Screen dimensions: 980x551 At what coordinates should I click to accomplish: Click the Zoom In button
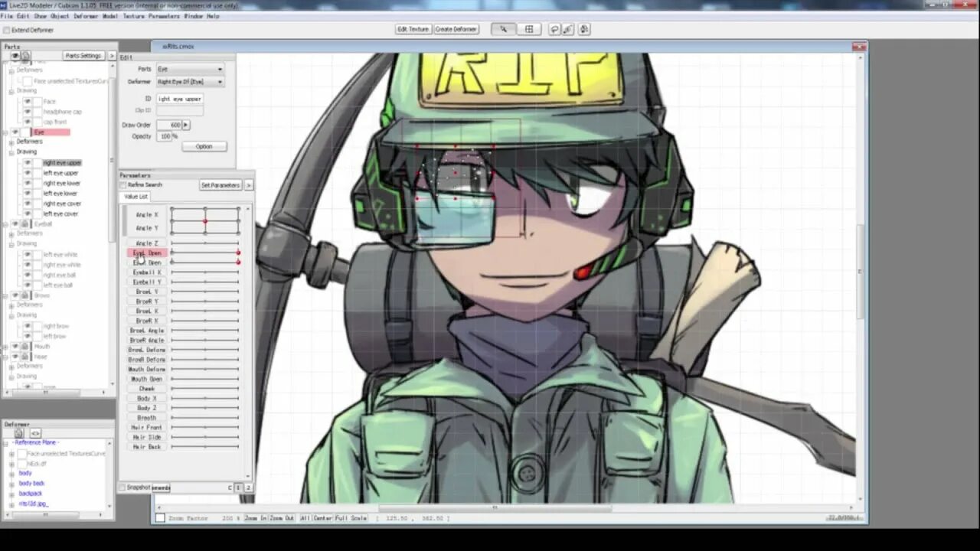pyautogui.click(x=255, y=518)
